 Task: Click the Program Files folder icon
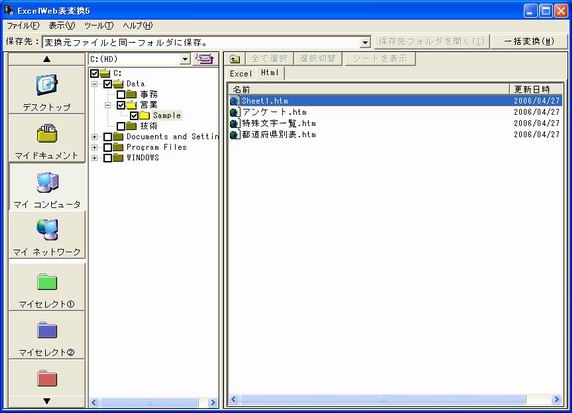pyautogui.click(x=118, y=147)
